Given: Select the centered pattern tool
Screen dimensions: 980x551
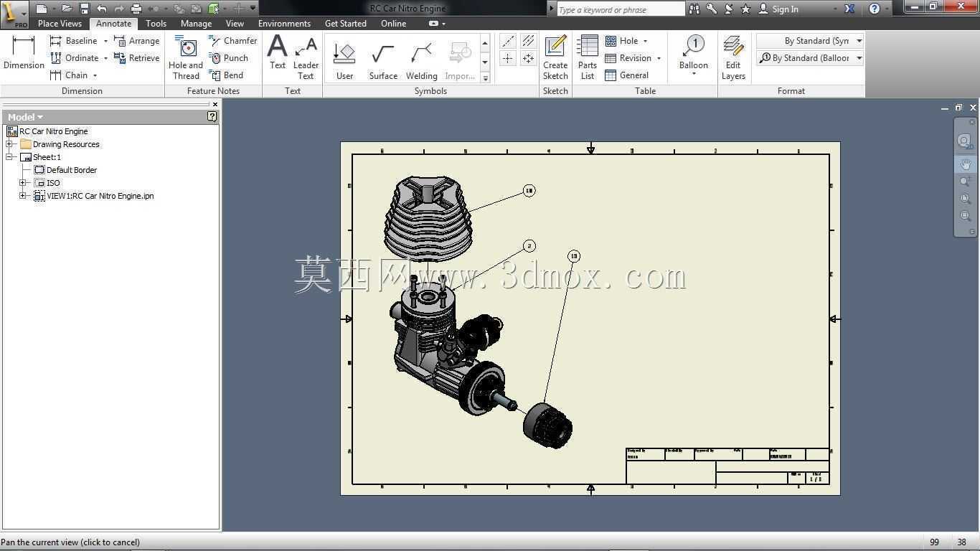Looking at the screenshot, I should [529, 59].
